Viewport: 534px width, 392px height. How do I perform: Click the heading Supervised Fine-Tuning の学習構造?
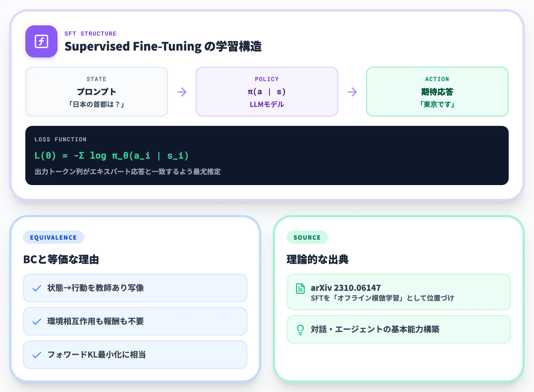pyautogui.click(x=163, y=46)
